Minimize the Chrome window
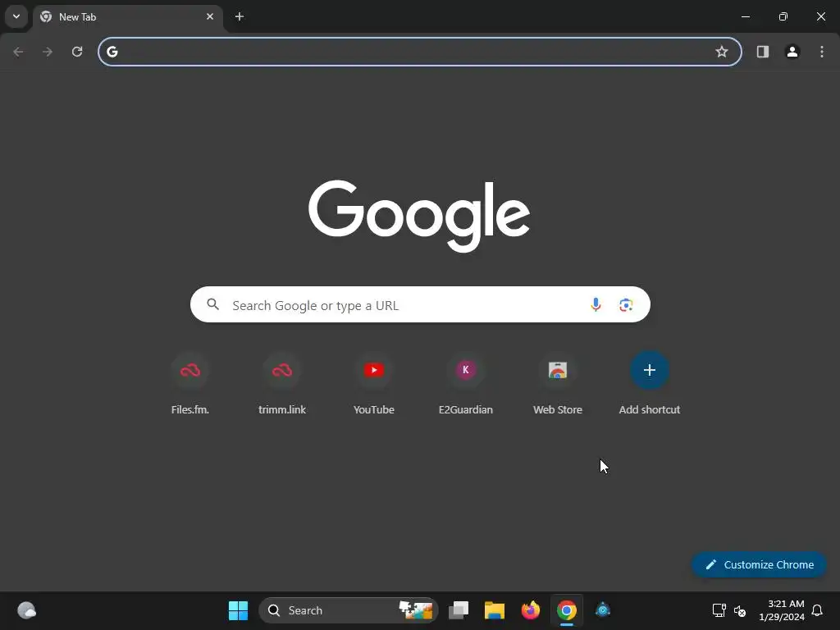Image resolution: width=840 pixels, height=630 pixels. click(x=745, y=16)
